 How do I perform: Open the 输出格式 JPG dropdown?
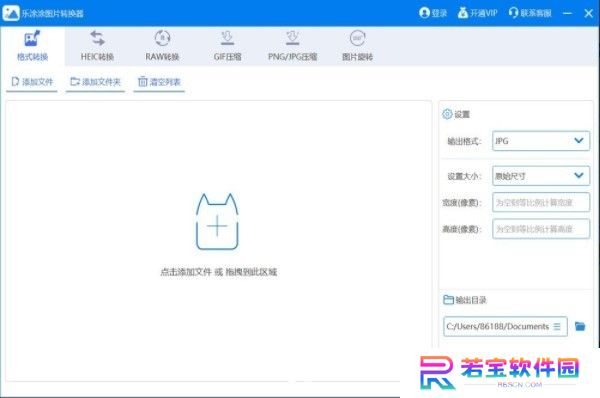coord(541,141)
